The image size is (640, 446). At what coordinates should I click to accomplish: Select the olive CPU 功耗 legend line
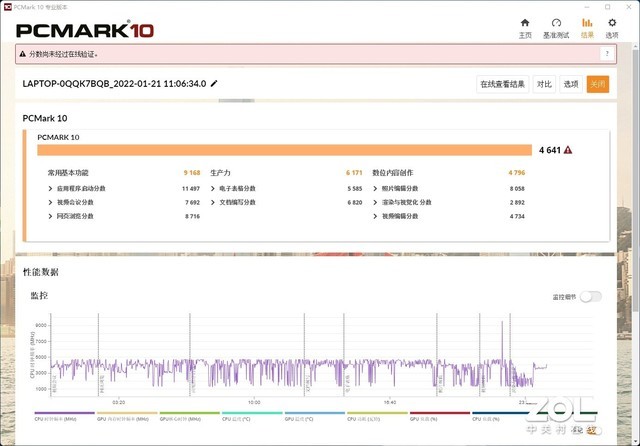pyautogui.click(x=377, y=413)
